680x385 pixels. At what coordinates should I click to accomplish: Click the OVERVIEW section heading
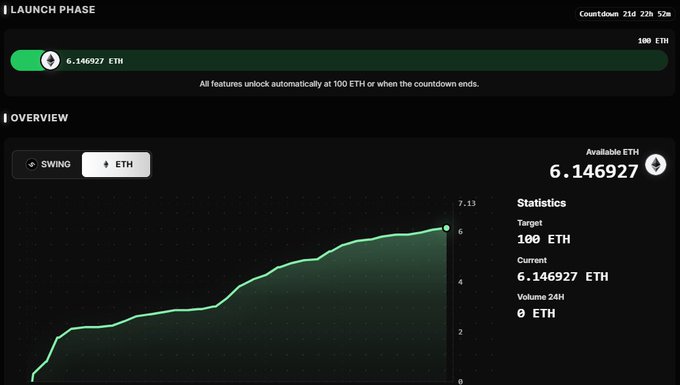click(39, 118)
